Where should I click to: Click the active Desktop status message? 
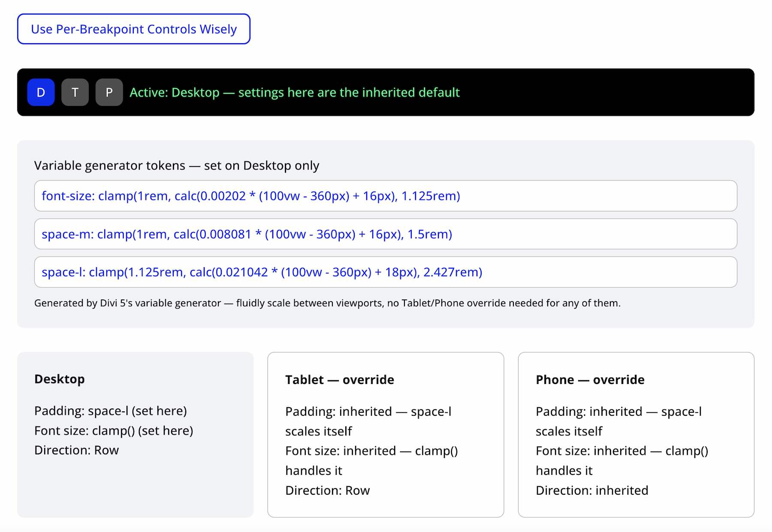295,92
